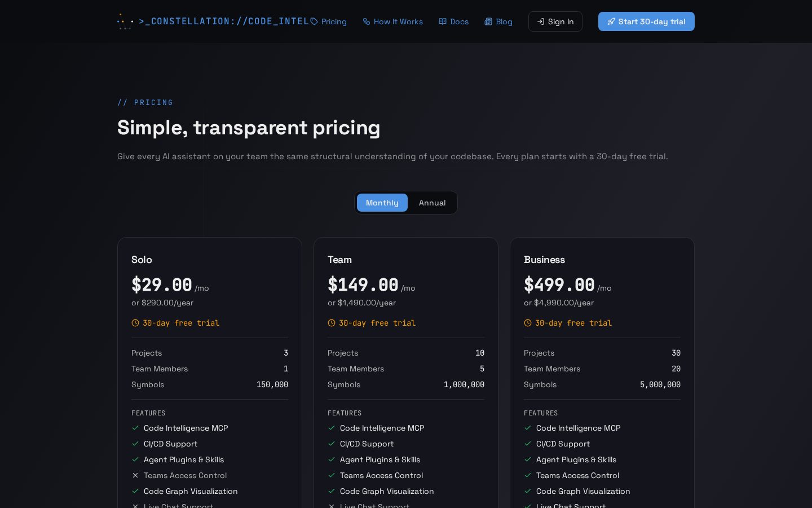This screenshot has height=508, width=812.
Task: Go to the Docs page
Action: [454, 21]
